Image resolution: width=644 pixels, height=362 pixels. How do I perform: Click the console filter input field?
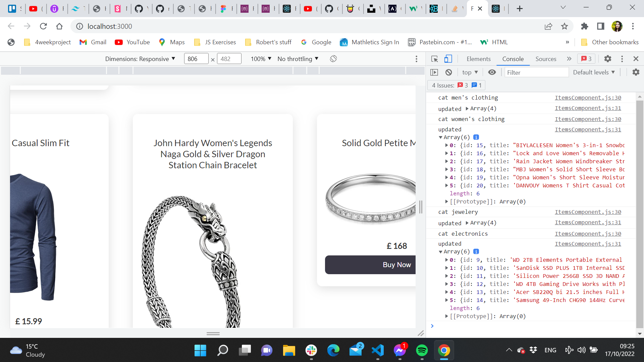536,72
